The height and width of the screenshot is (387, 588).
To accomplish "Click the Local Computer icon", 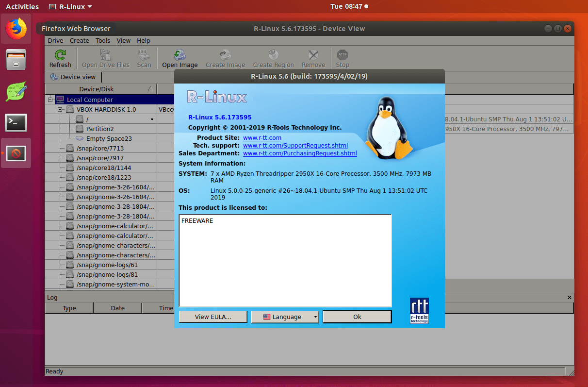I will pos(60,100).
